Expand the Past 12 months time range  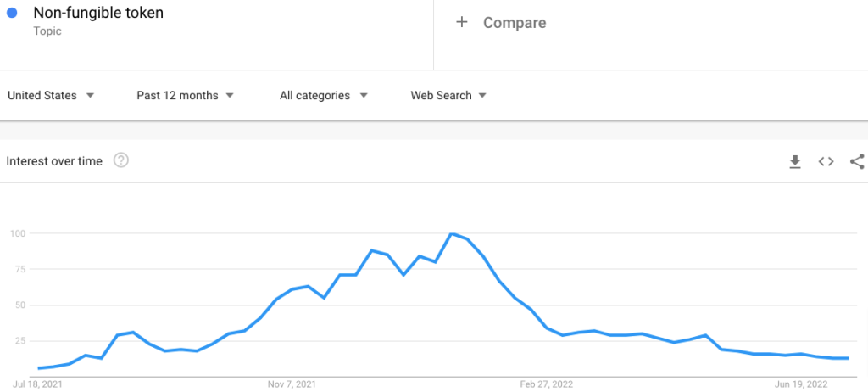coord(186,96)
